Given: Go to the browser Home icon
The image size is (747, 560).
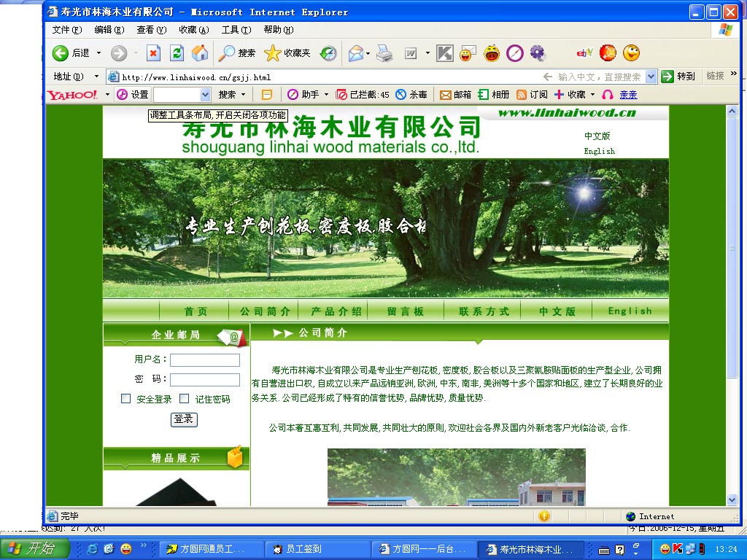Looking at the screenshot, I should click(x=199, y=53).
